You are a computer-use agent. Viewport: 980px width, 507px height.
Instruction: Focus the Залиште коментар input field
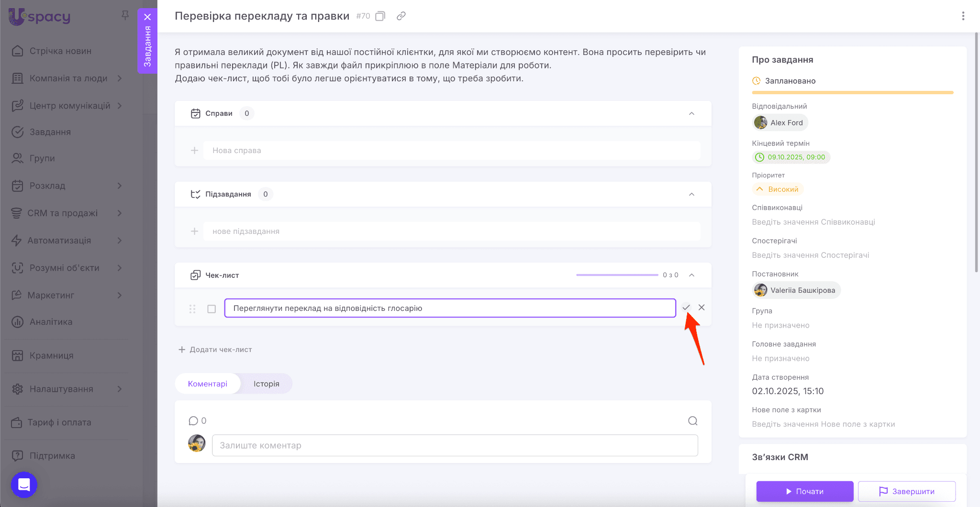point(455,445)
